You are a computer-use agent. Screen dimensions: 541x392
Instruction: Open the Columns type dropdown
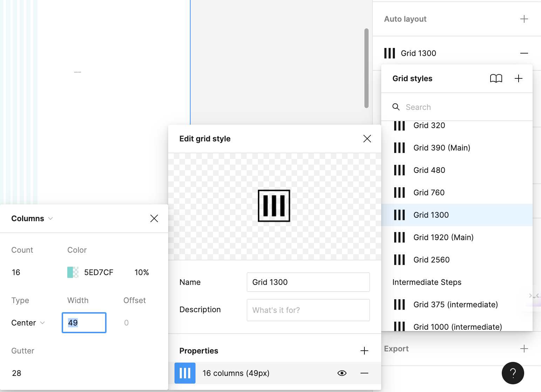coord(50,218)
